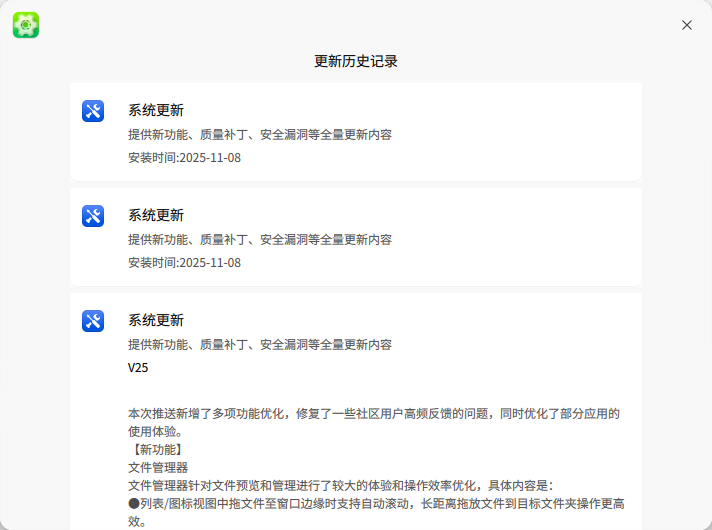Click the 本次推送新增了多项功能优化 paragraph
Image resolution: width=712 pixels, height=530 pixels.
374,422
